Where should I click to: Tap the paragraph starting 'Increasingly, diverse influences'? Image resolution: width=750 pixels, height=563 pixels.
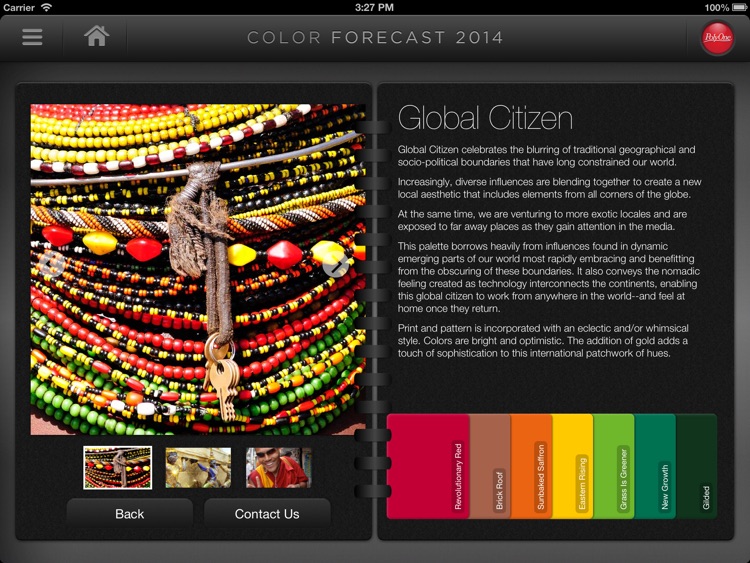tap(549, 188)
